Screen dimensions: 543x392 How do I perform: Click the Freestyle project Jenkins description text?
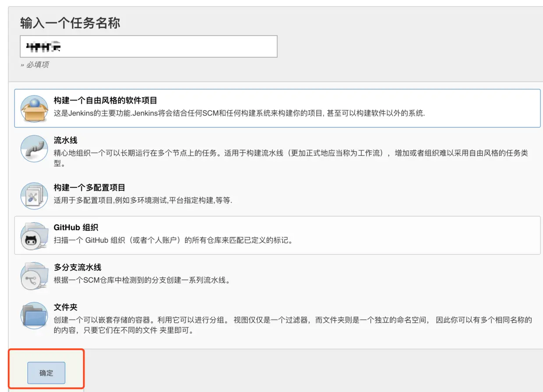coord(240,113)
